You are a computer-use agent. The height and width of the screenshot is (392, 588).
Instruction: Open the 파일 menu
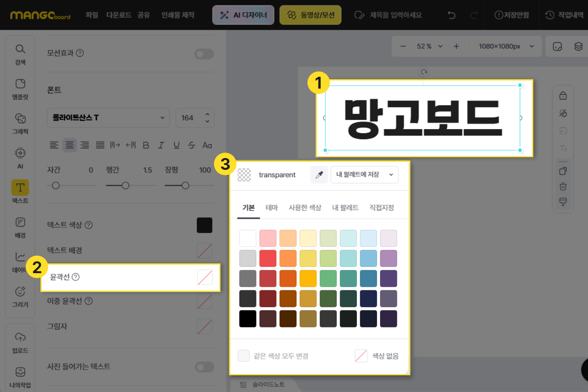tap(92, 15)
